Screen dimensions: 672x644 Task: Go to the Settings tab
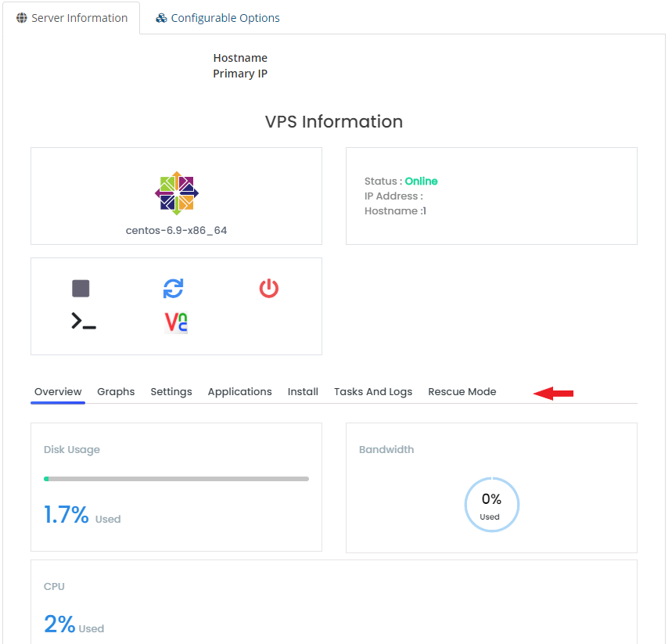(x=171, y=392)
